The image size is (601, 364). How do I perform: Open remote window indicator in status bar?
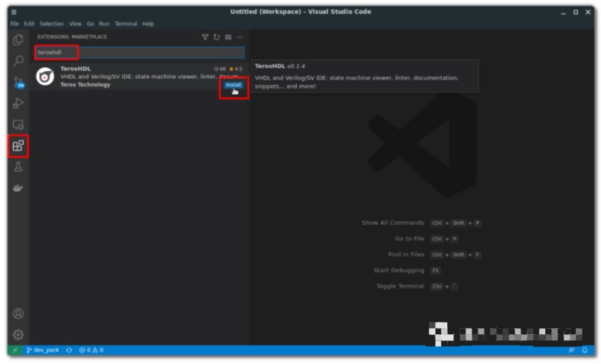[15, 349]
